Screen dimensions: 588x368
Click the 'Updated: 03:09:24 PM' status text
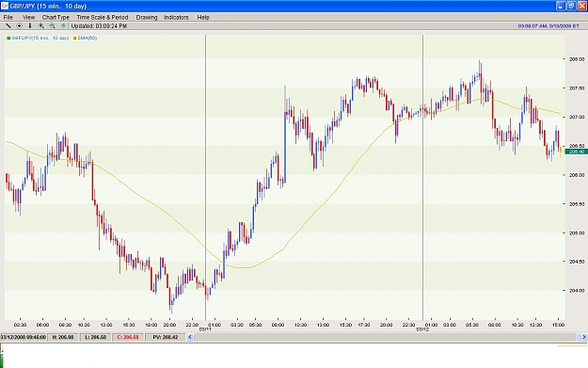(99, 26)
